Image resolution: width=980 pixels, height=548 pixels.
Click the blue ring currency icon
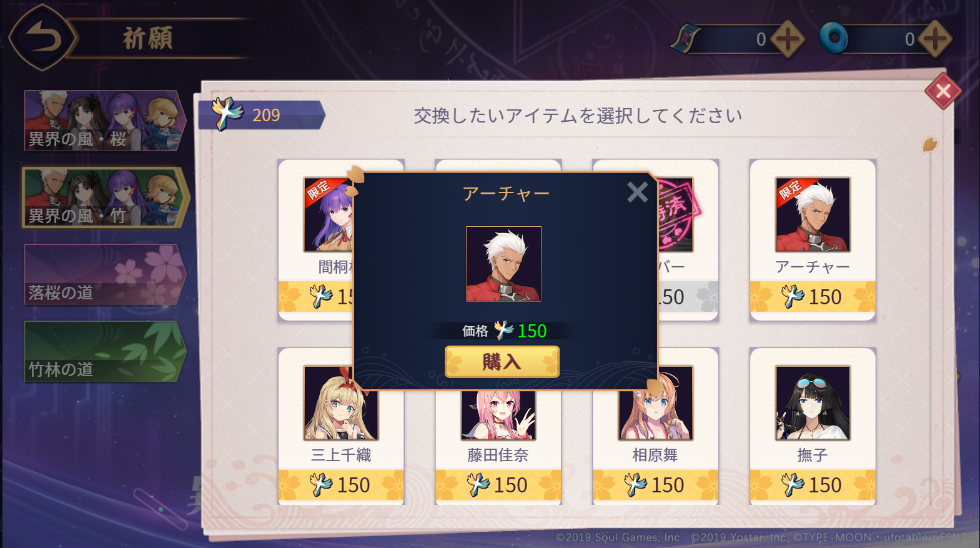(x=834, y=39)
